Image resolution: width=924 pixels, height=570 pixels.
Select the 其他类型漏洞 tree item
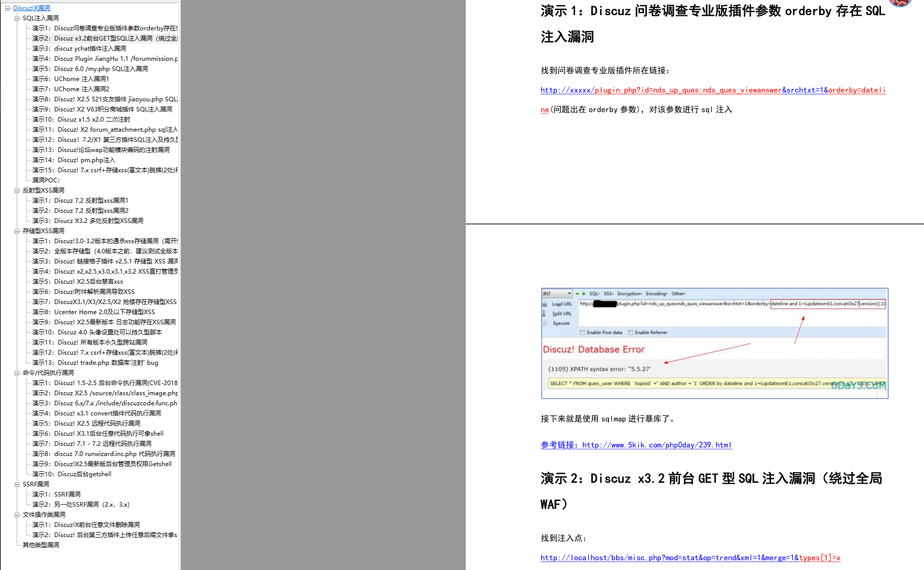coord(41,545)
